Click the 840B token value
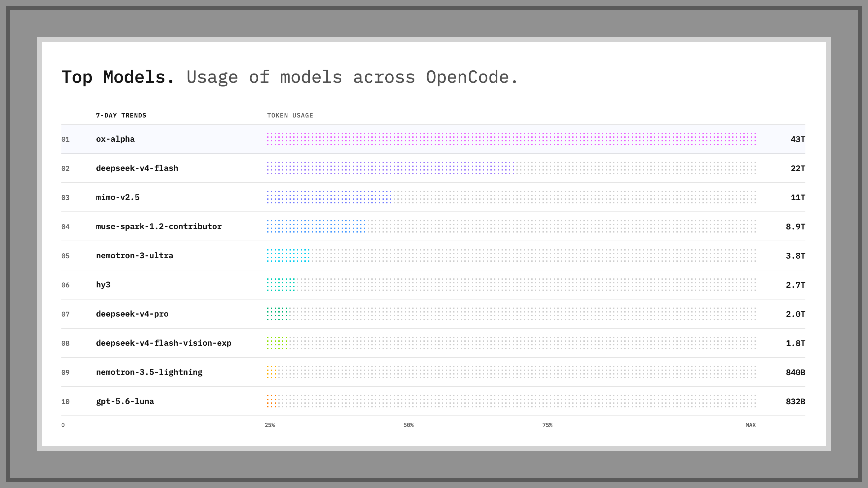 point(795,372)
